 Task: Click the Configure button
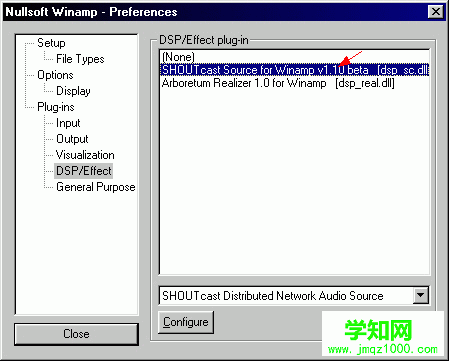click(x=186, y=322)
